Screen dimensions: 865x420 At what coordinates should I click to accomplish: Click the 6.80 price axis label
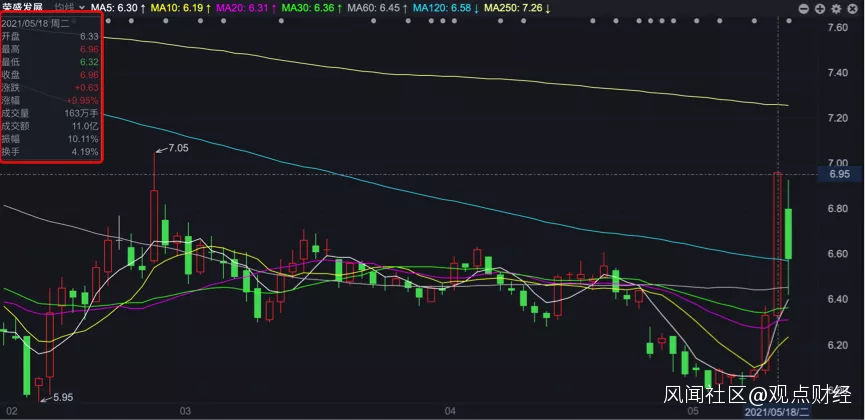click(x=838, y=209)
